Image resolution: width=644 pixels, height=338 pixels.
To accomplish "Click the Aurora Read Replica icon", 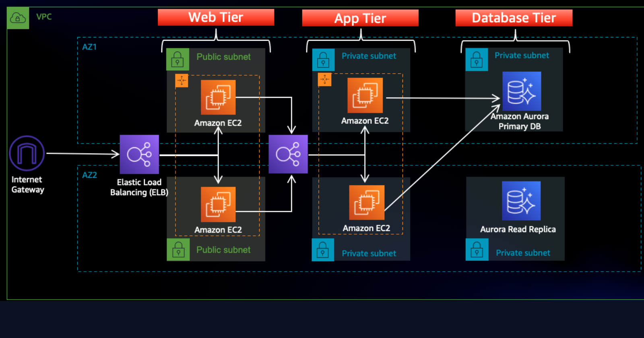I will point(521,201).
